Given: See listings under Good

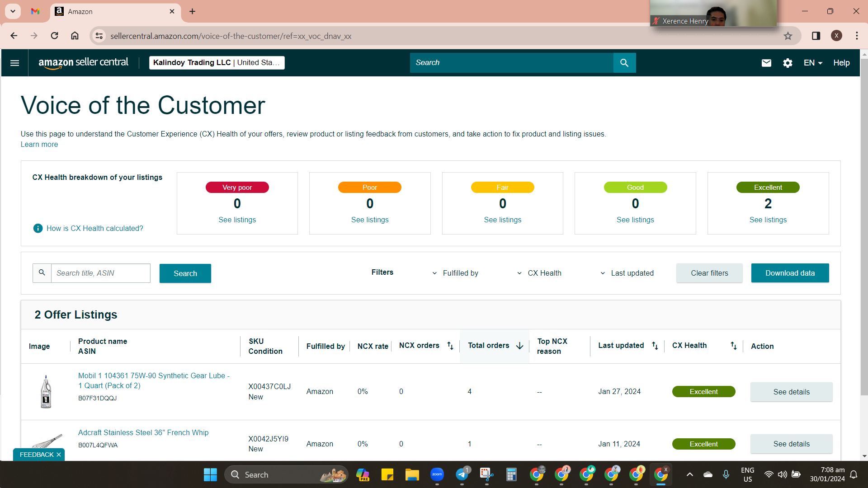Looking at the screenshot, I should pyautogui.click(x=635, y=220).
